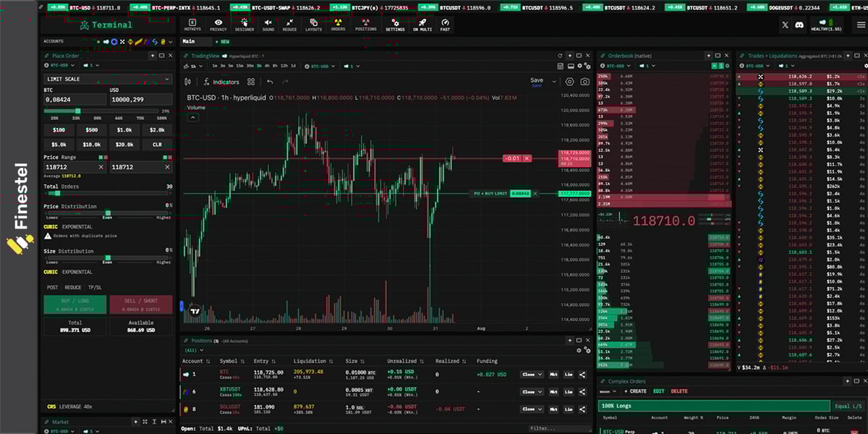The image size is (868, 434).
Task: Open the All Accounts filter dropdown in Positions
Action: point(196,349)
